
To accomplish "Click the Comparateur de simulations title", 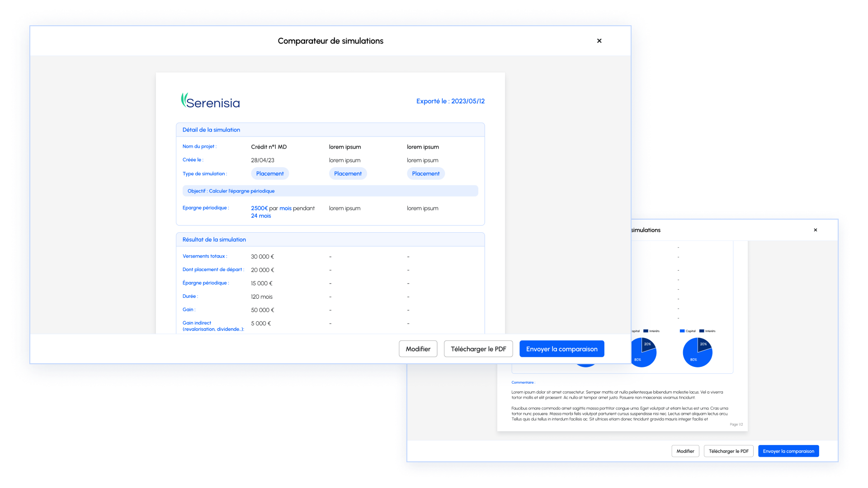I will (x=330, y=41).
